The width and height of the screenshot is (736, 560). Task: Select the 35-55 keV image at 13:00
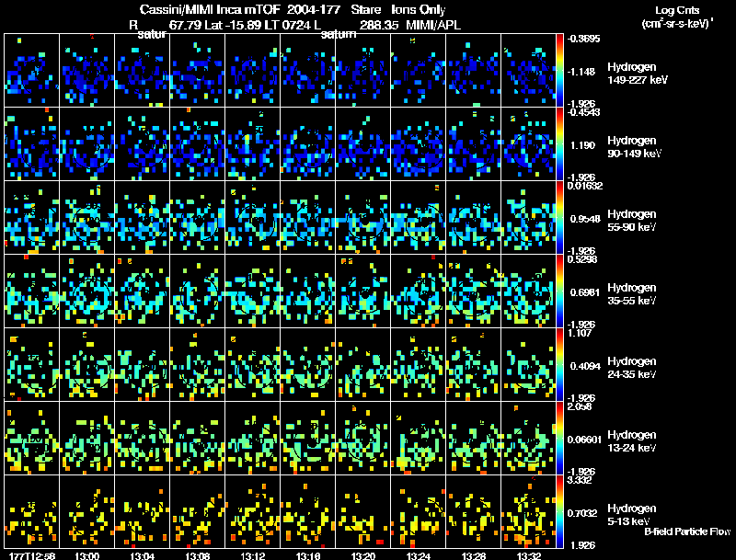coord(86,291)
